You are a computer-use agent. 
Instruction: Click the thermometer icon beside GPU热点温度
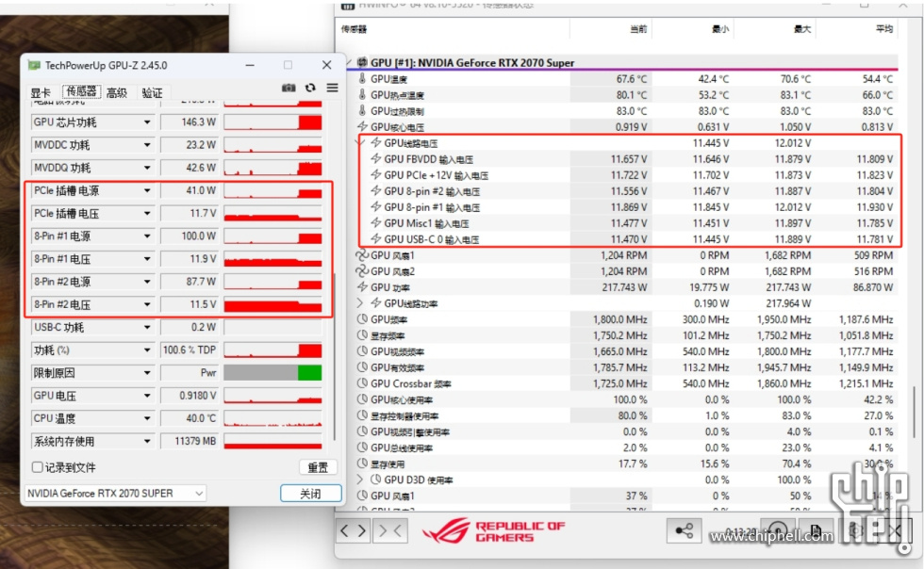pyautogui.click(x=362, y=94)
